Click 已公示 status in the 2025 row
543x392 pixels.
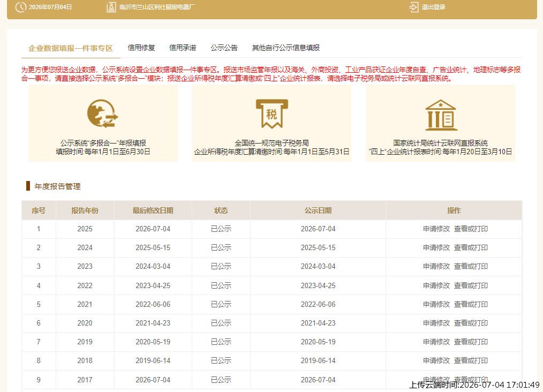221,229
